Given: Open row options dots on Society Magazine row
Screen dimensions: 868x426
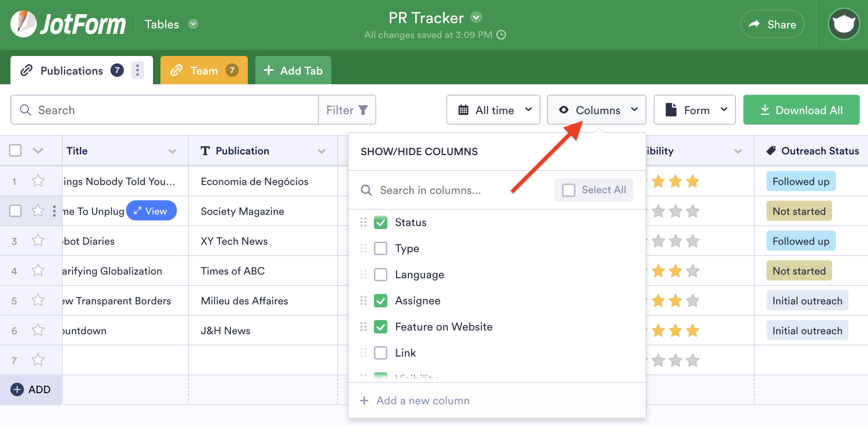Looking at the screenshot, I should 54,211.
